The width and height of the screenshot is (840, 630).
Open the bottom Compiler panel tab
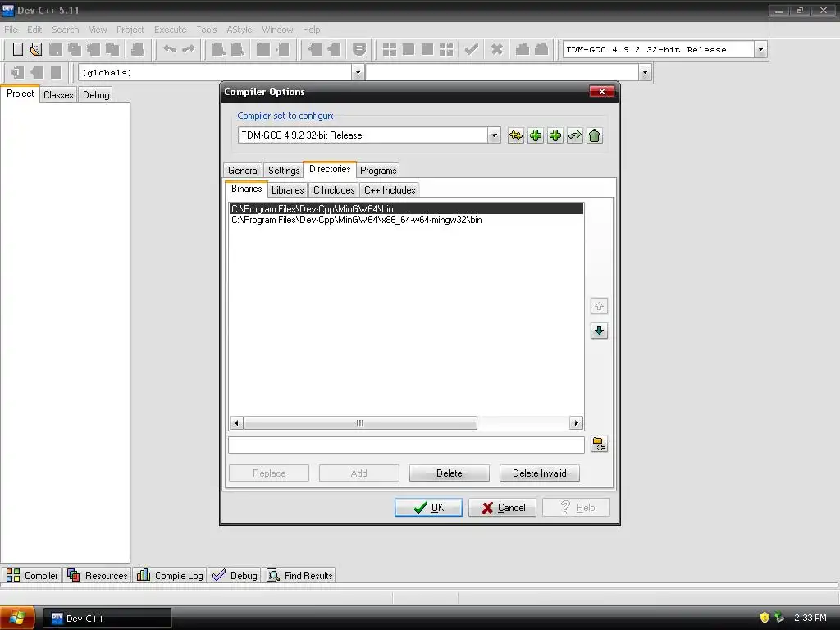32,575
